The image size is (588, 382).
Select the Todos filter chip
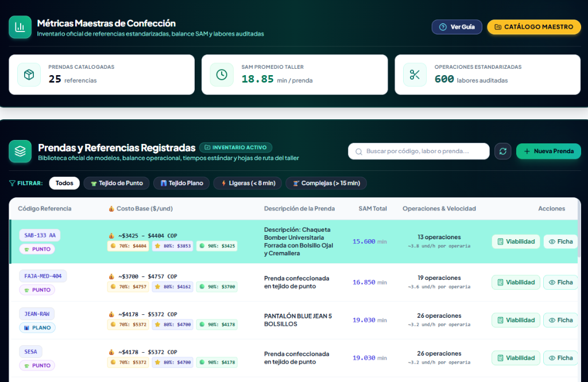coord(64,183)
